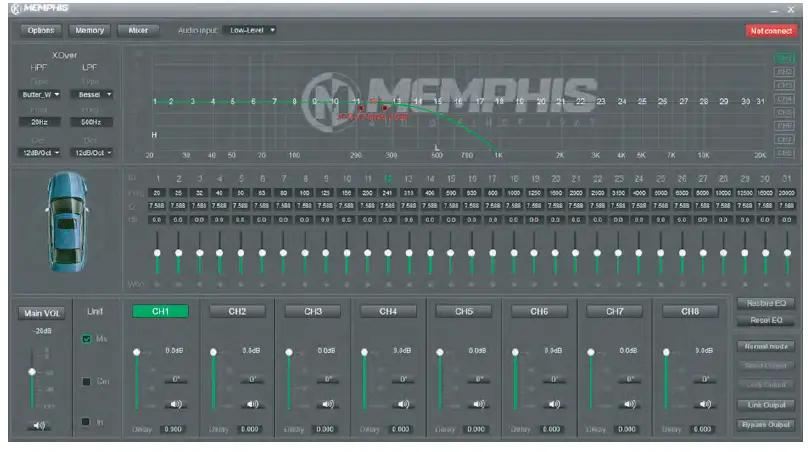This screenshot has height=452, width=808.
Task: Open the Memory menu
Action: [x=90, y=30]
